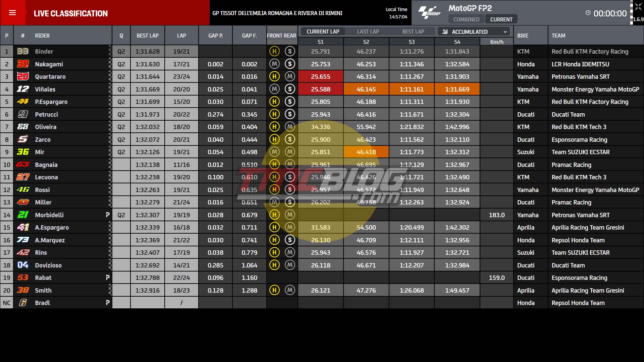Click P.Espargaro's rear tyre S icon
The width and height of the screenshot is (644, 362).
[x=290, y=102]
